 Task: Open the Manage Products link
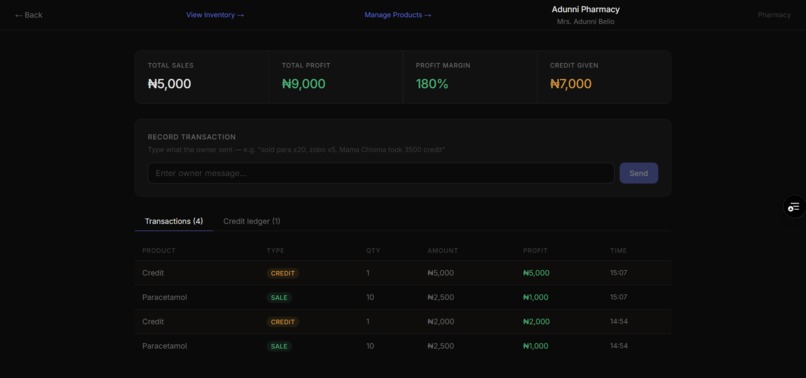pyautogui.click(x=398, y=15)
